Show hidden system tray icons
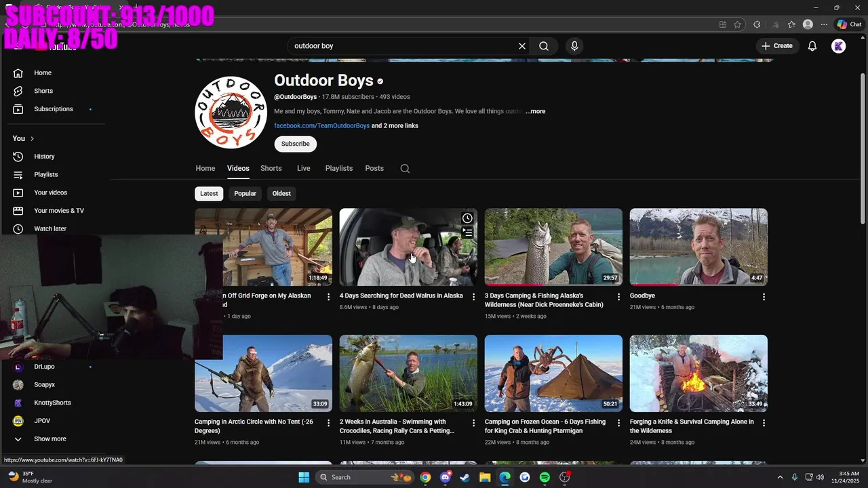868x488 pixels. pos(780,477)
